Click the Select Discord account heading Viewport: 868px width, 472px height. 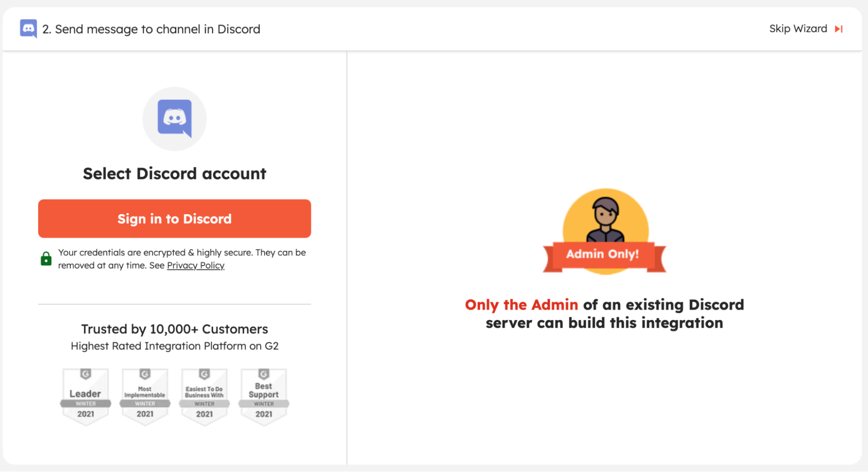click(175, 173)
